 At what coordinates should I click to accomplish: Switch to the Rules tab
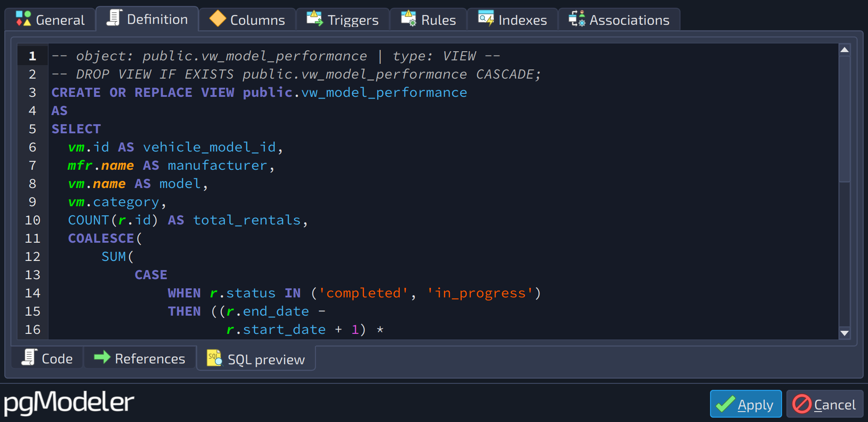[x=428, y=20]
